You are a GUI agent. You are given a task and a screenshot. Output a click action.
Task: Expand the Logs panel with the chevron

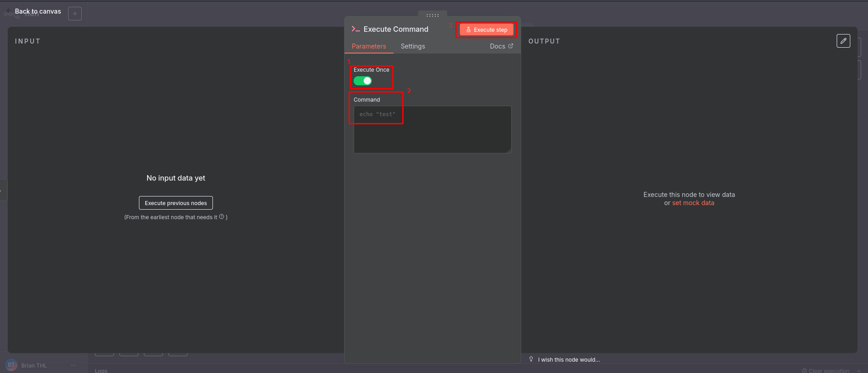click(859, 371)
